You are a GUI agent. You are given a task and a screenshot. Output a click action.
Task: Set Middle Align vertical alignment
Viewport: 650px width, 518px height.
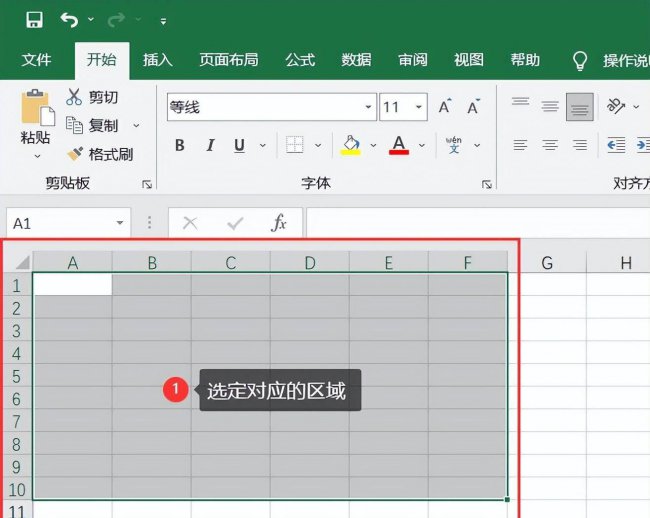[x=550, y=107]
